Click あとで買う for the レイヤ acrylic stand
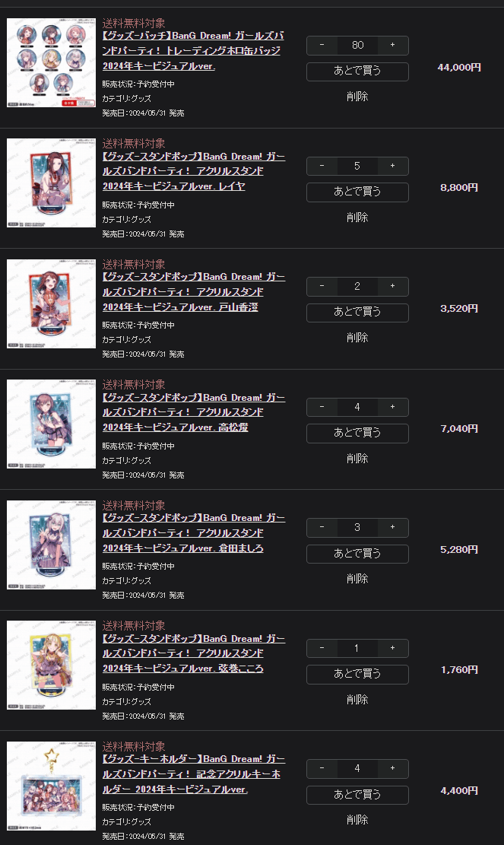 pos(357,192)
